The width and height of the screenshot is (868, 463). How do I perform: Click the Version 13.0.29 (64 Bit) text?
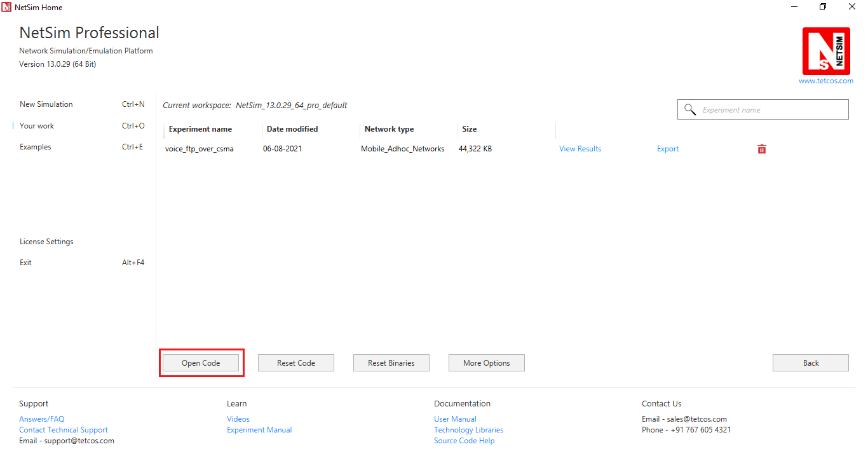click(x=57, y=64)
